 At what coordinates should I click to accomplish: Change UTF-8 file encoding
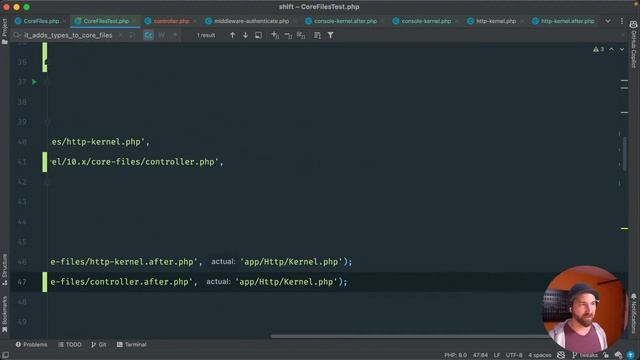point(514,356)
